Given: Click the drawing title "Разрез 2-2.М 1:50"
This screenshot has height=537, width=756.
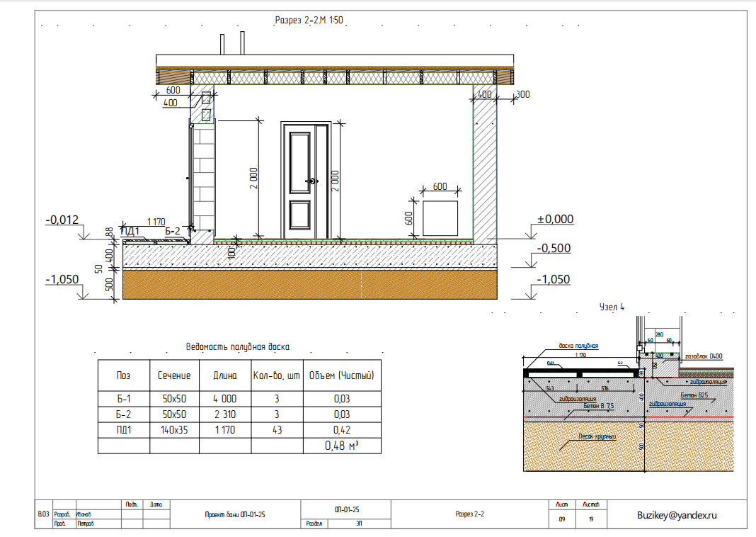Looking at the screenshot, I should (x=309, y=21).
